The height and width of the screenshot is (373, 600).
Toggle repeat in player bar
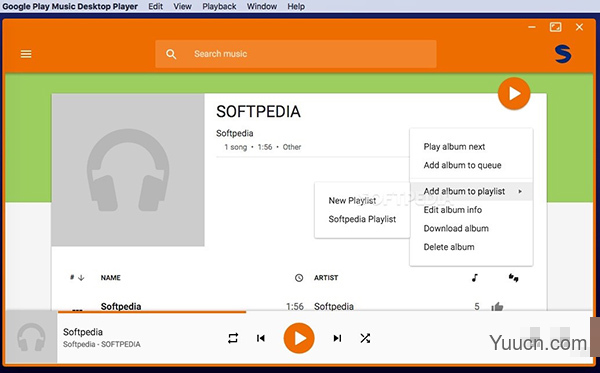pos(233,338)
